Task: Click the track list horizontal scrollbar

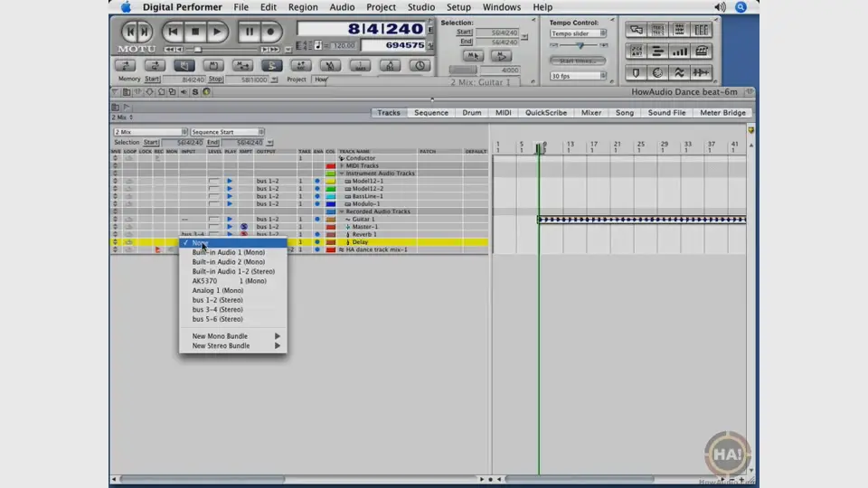Action: [x=203, y=479]
